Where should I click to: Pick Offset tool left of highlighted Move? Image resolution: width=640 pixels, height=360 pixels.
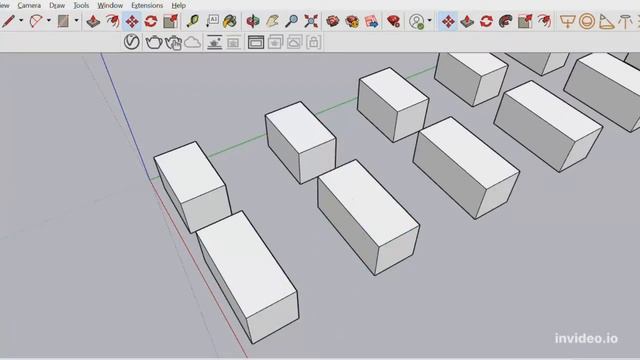[113, 21]
